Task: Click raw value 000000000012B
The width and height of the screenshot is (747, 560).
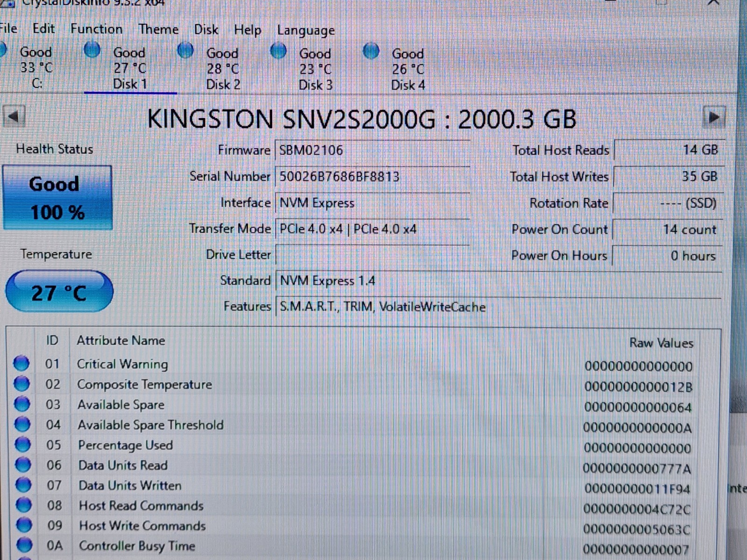Action: [638, 387]
